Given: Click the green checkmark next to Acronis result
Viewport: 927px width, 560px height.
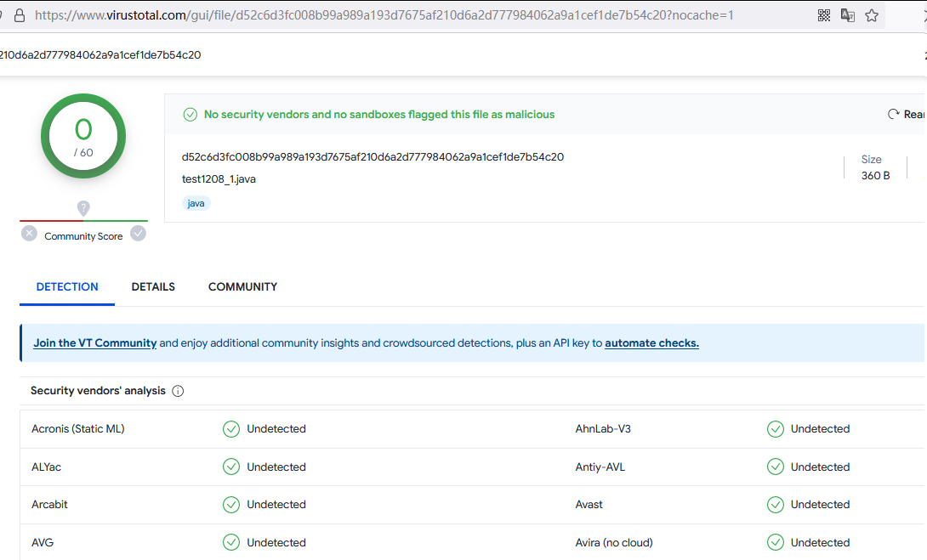Looking at the screenshot, I should [x=231, y=429].
